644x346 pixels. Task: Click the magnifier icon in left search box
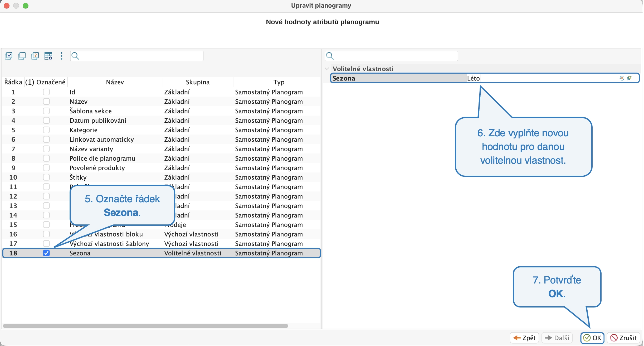tap(75, 56)
